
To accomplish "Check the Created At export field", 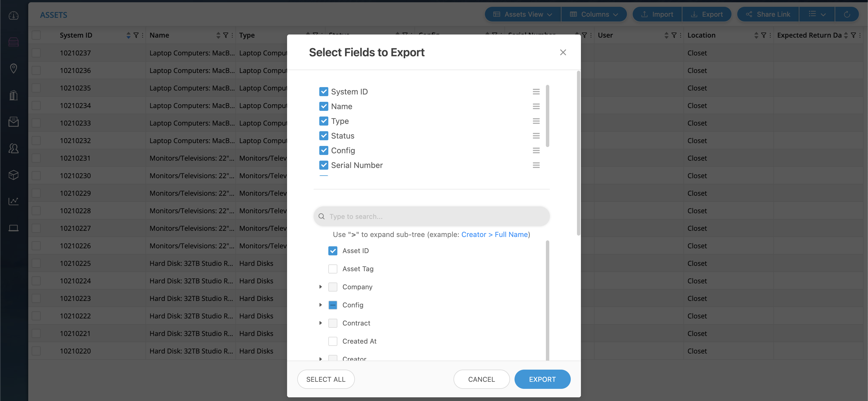I will click(333, 341).
